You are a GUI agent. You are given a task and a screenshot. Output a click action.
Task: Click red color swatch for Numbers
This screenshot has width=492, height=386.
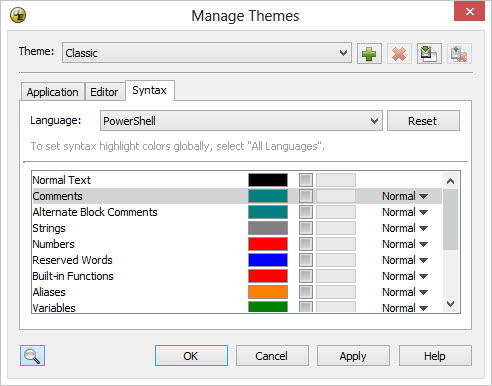pyautogui.click(x=268, y=244)
